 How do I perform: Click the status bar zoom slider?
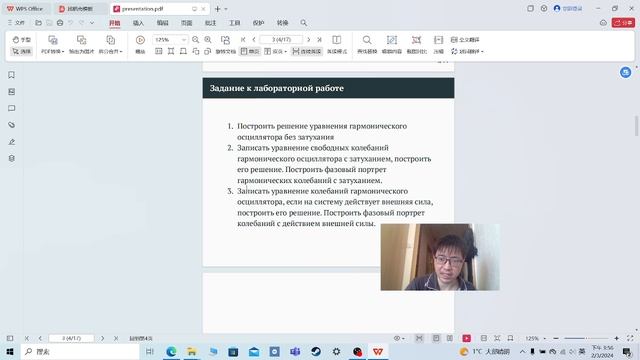tap(586, 338)
